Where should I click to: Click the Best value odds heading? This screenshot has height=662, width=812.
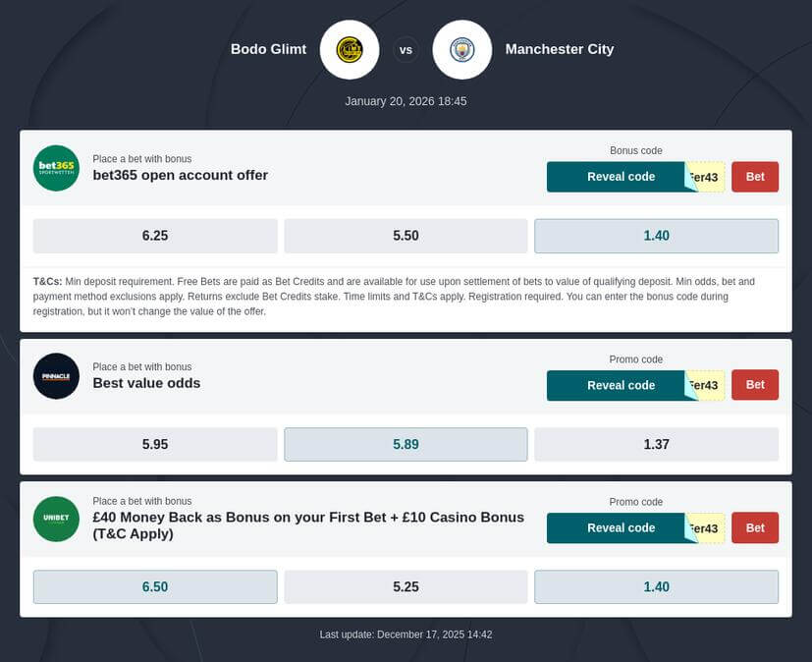(146, 383)
